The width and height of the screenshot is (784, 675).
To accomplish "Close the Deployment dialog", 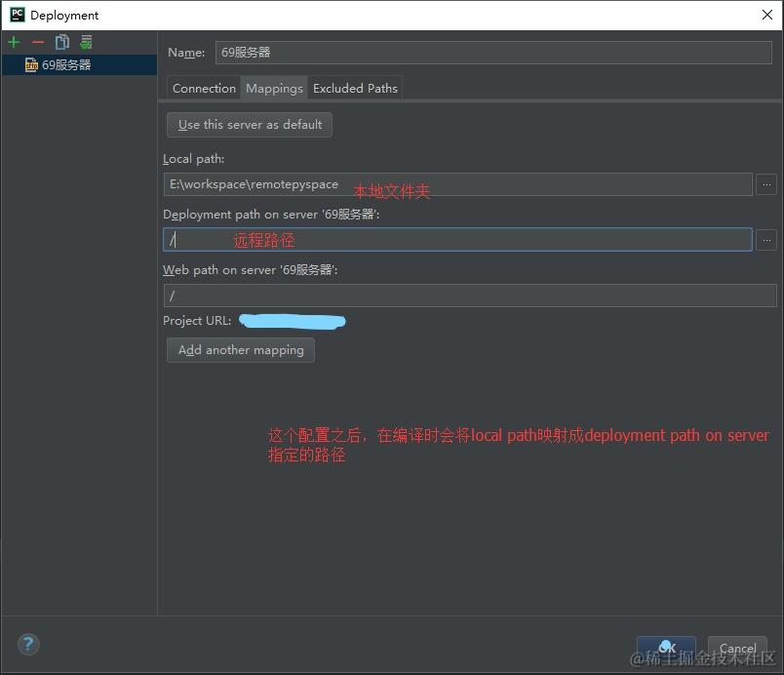I will click(x=767, y=15).
